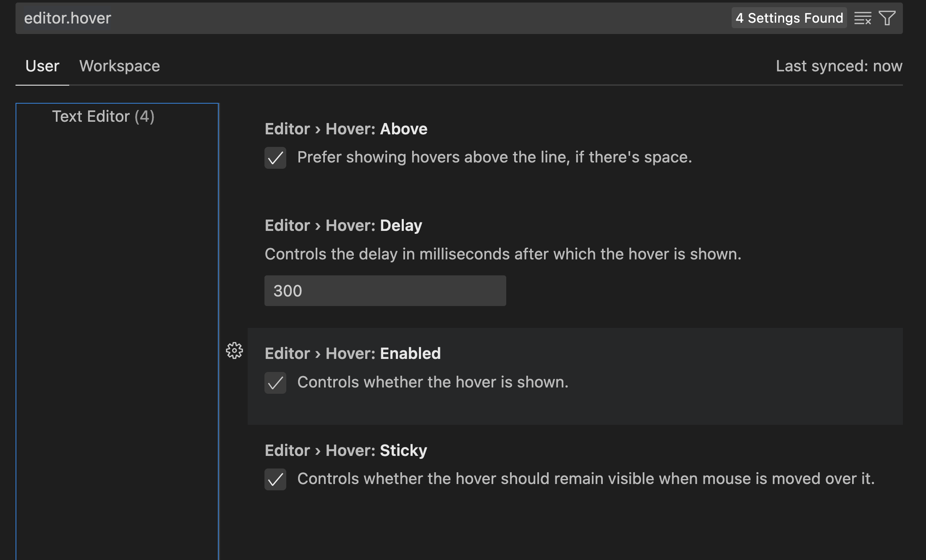
Task: Switch to the User settings tab
Action: [42, 66]
